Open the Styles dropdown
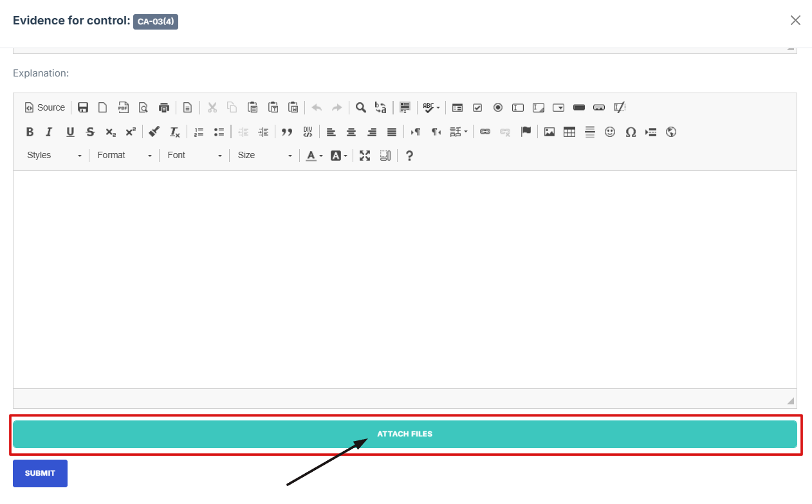Image resolution: width=812 pixels, height=504 pixels. coord(54,156)
